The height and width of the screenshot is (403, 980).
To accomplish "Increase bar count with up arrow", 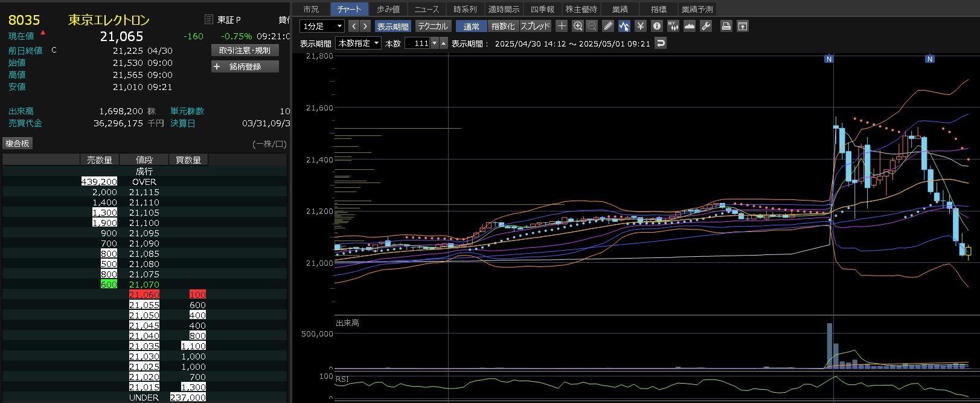I will [x=444, y=44].
